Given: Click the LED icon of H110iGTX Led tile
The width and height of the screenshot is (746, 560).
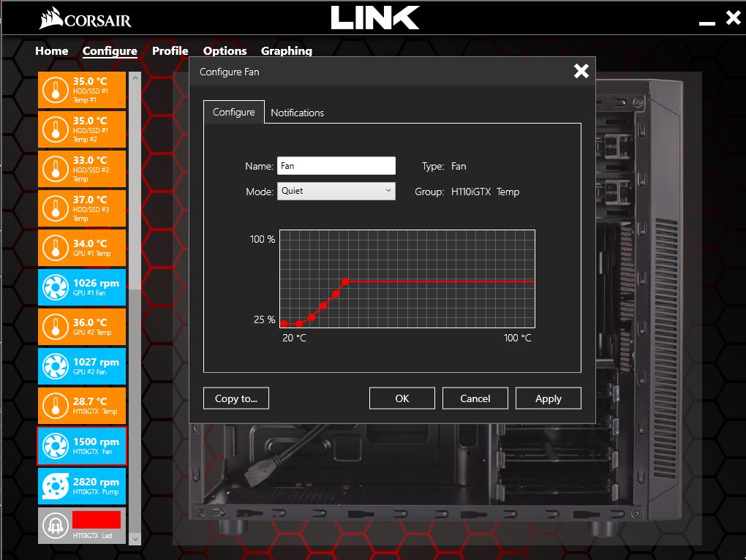Looking at the screenshot, I should [x=56, y=526].
